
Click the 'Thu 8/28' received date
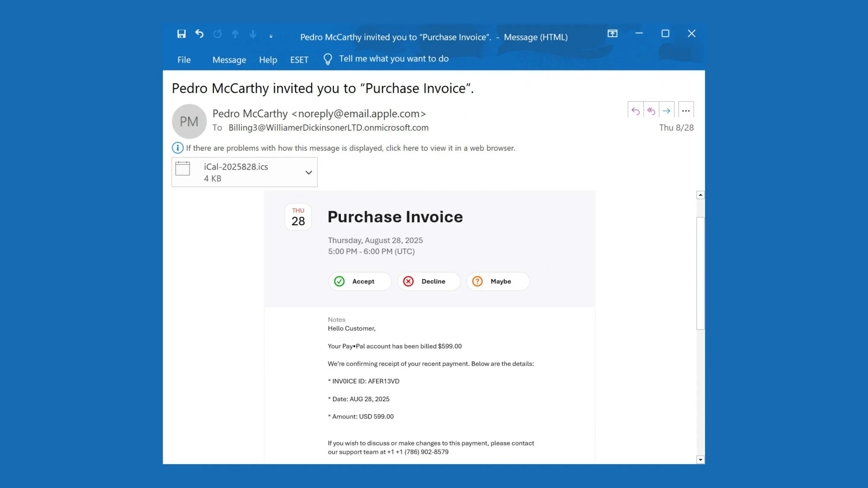click(676, 128)
